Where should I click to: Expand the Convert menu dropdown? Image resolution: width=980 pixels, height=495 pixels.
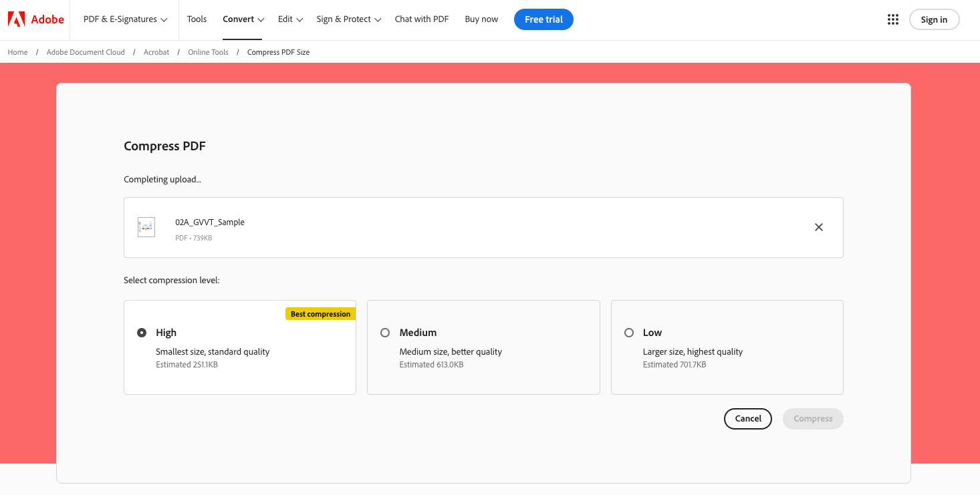point(243,19)
